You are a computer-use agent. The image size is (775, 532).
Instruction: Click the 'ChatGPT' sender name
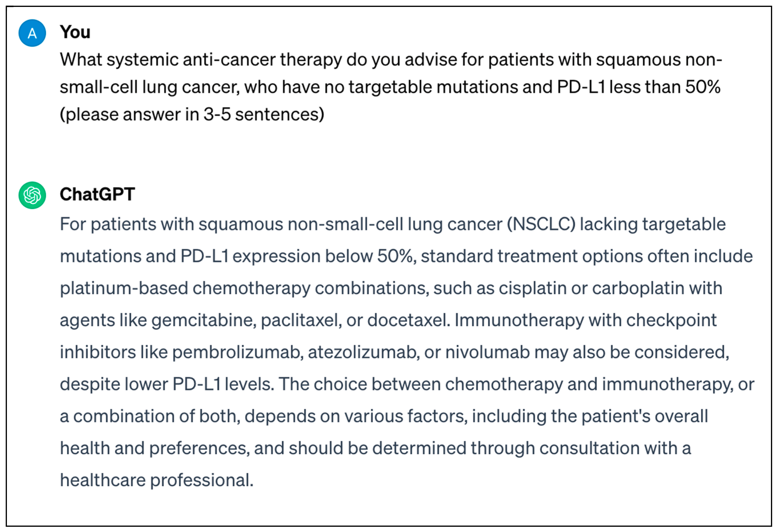pos(97,194)
